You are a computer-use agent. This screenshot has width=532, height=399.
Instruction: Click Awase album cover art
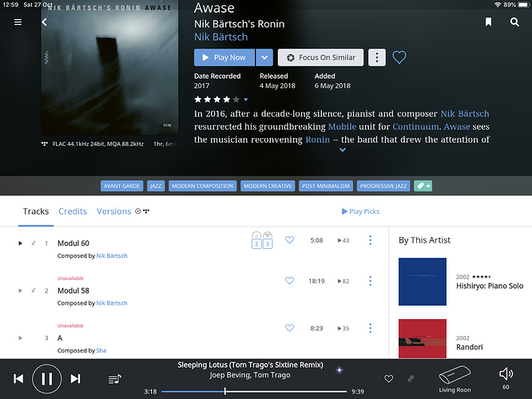[109, 68]
